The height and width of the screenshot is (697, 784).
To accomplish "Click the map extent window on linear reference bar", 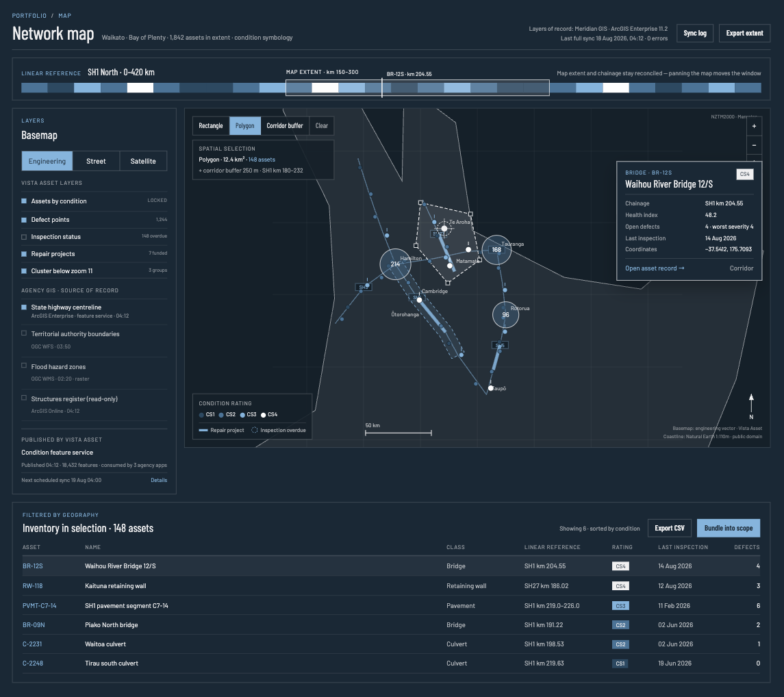I will (x=418, y=88).
